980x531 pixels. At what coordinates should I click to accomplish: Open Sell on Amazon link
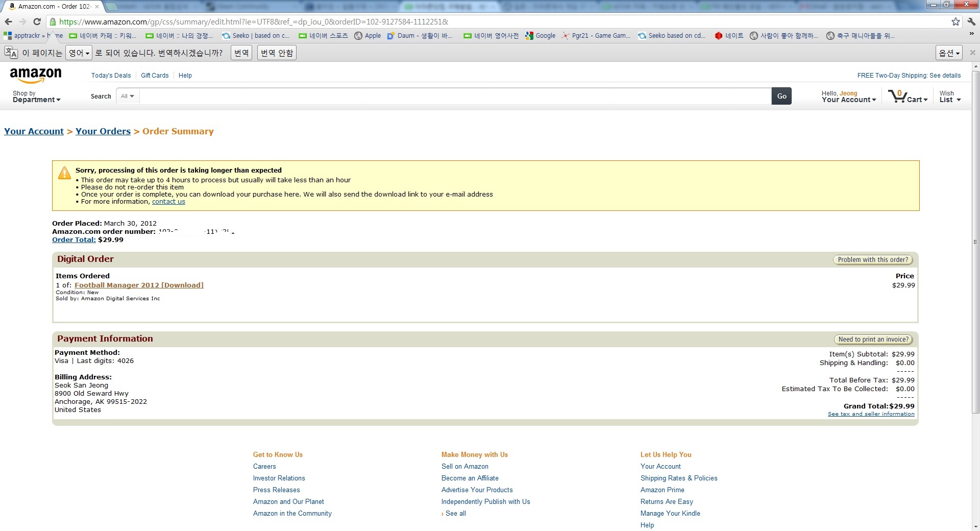click(x=464, y=467)
